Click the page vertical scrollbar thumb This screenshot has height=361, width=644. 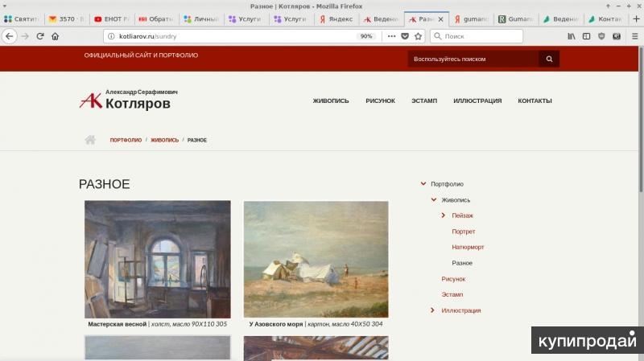pyautogui.click(x=641, y=119)
